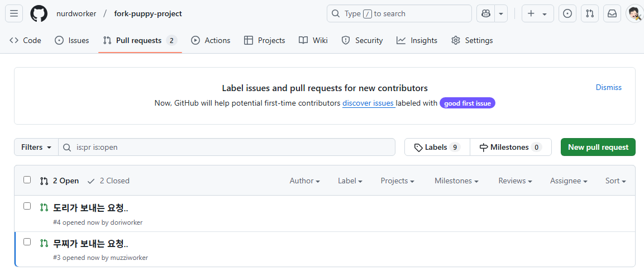Tick the checkbox for pull request #4
Viewport: 644px width, 275px height.
tap(27, 206)
